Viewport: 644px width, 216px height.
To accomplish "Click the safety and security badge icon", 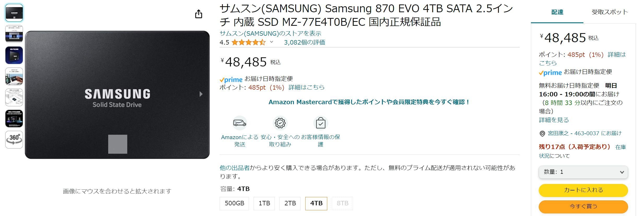I will [x=280, y=123].
